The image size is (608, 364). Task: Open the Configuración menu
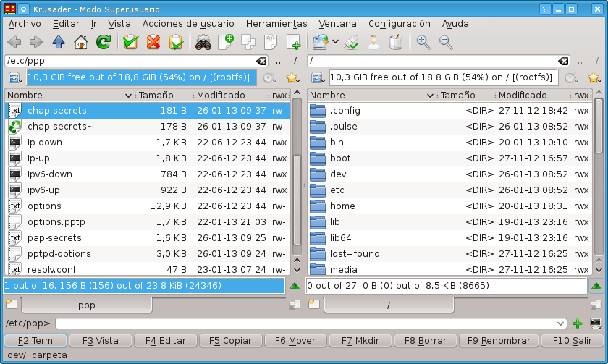399,24
